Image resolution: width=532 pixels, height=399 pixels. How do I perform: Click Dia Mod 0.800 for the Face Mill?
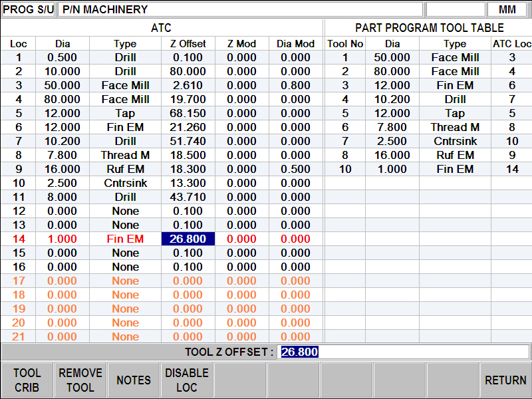pos(295,85)
